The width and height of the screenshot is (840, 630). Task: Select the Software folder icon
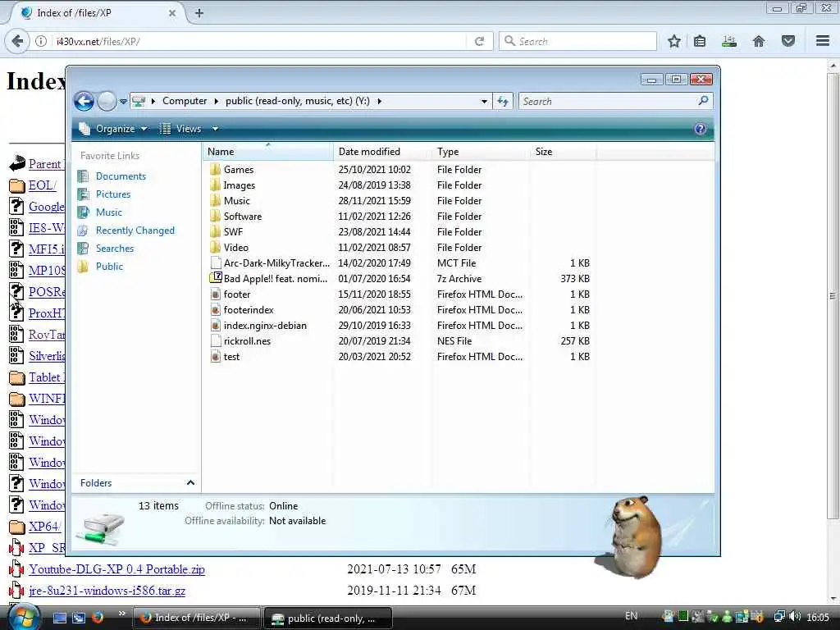point(216,216)
